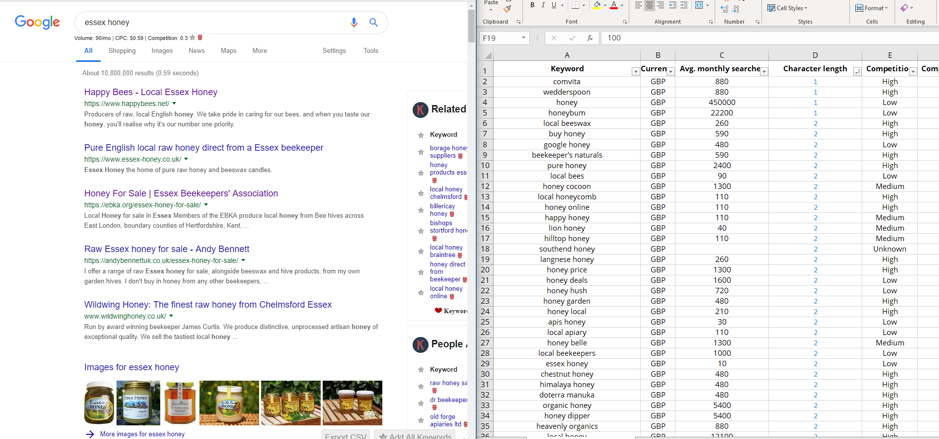Switch to Google Shopping tab
The width and height of the screenshot is (939, 439).
point(122,51)
